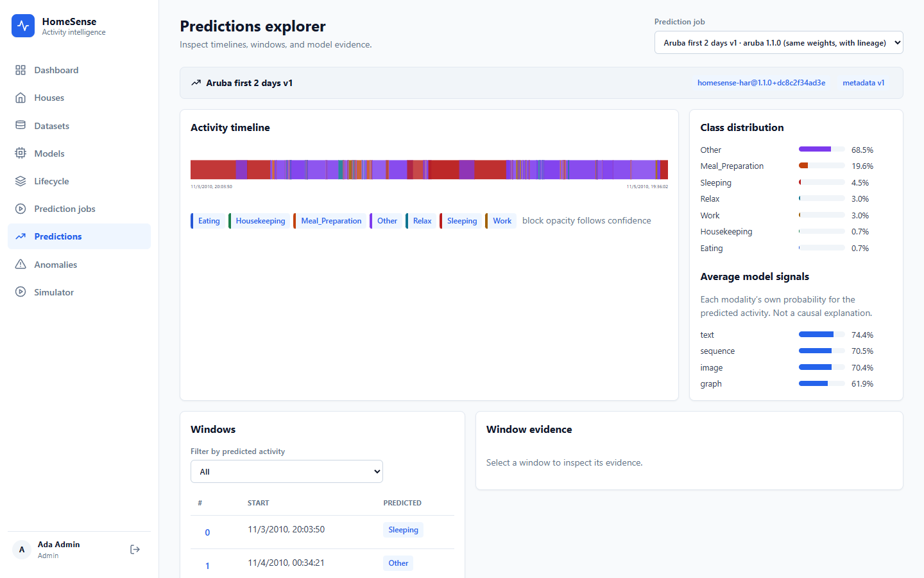This screenshot has width=924, height=578.
Task: Click the Other badge in window row 1
Action: [x=398, y=563]
